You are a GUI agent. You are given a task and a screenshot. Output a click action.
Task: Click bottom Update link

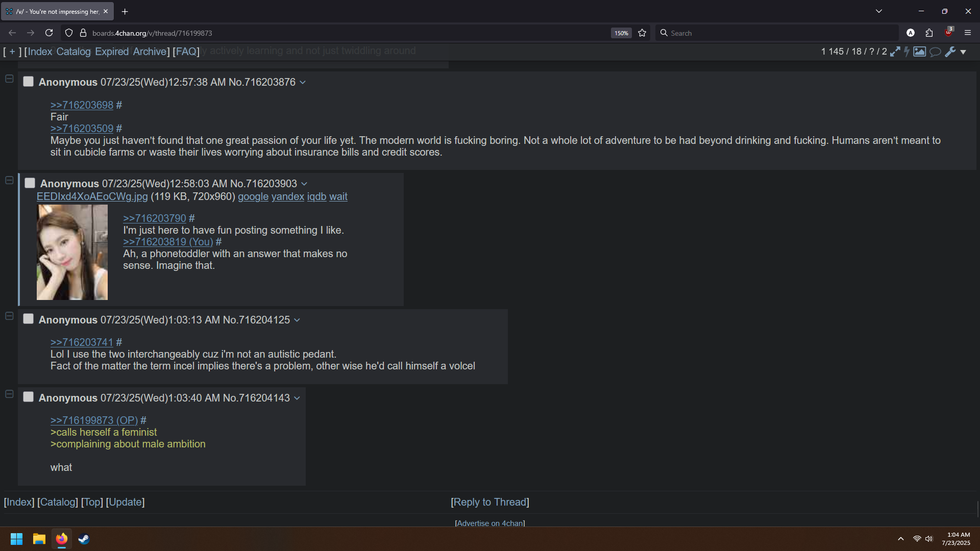[x=126, y=502]
